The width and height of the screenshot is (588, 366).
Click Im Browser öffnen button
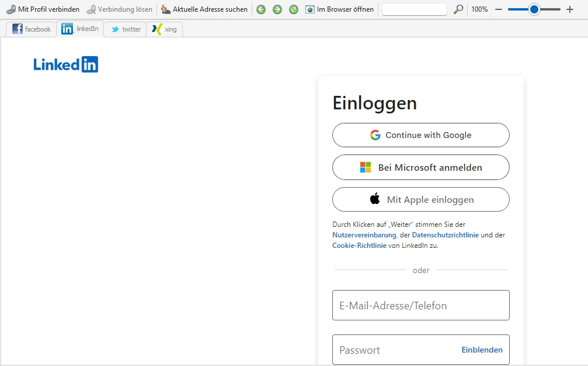(x=340, y=9)
